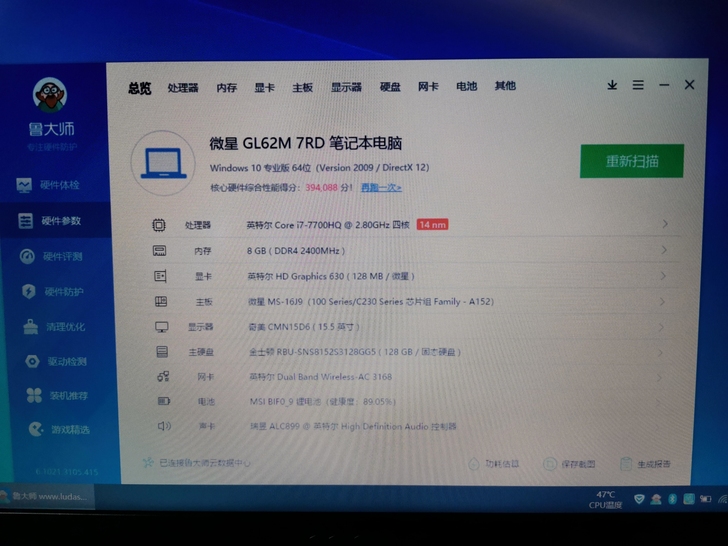Switch to the 网卡 top tab
The height and width of the screenshot is (546, 728).
[x=428, y=86]
